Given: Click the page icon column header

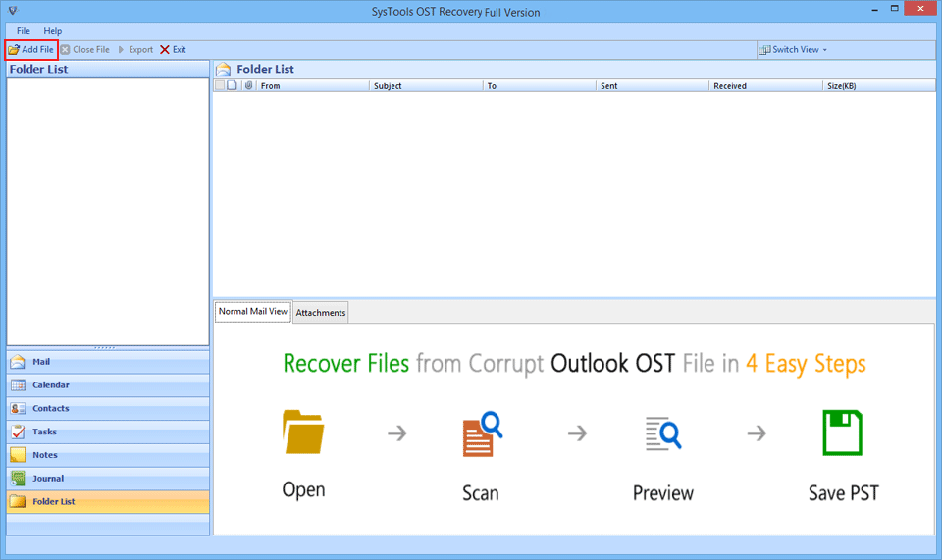Looking at the screenshot, I should coord(232,86).
